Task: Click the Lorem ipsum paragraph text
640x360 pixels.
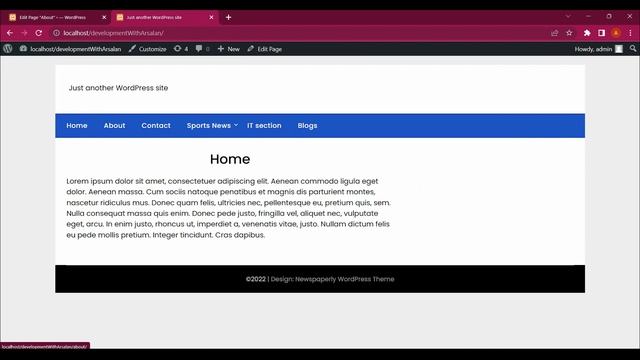Action: (229, 208)
